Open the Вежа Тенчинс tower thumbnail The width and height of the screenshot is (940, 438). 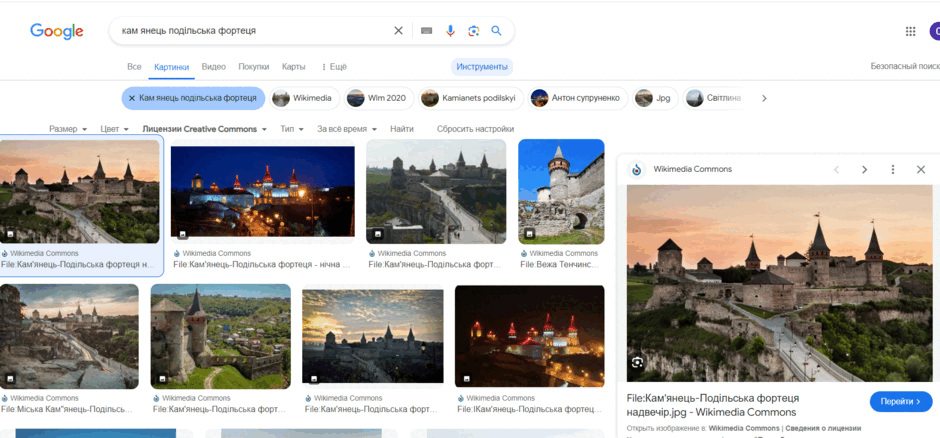[x=561, y=192]
